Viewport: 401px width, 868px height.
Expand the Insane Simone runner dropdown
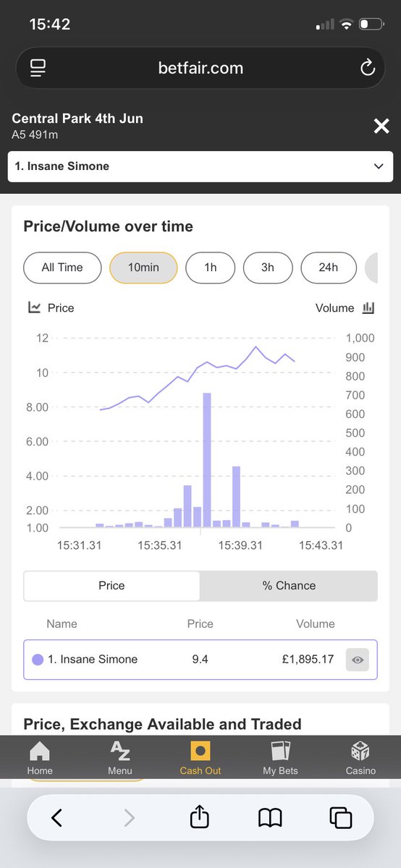tap(200, 166)
